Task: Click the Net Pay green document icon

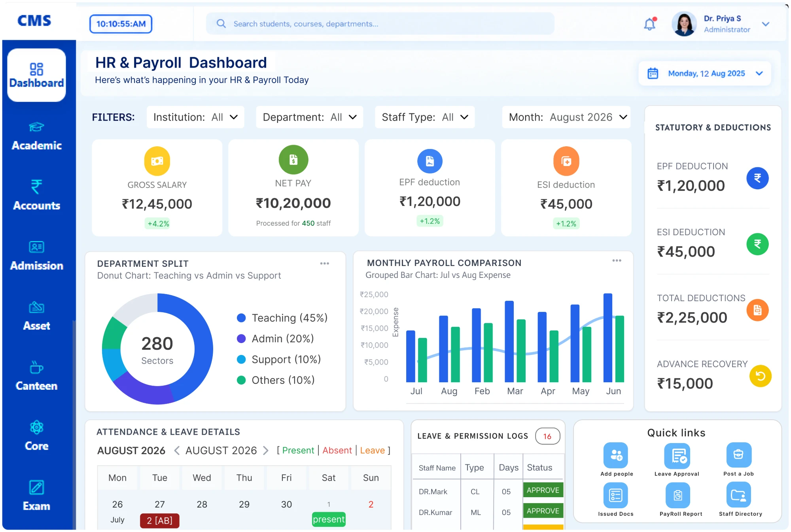Action: tap(293, 160)
